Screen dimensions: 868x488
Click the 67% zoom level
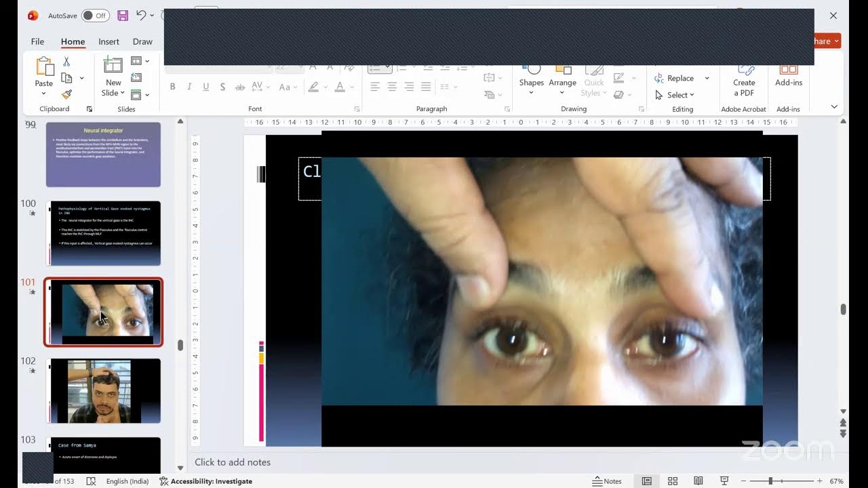[836, 481]
